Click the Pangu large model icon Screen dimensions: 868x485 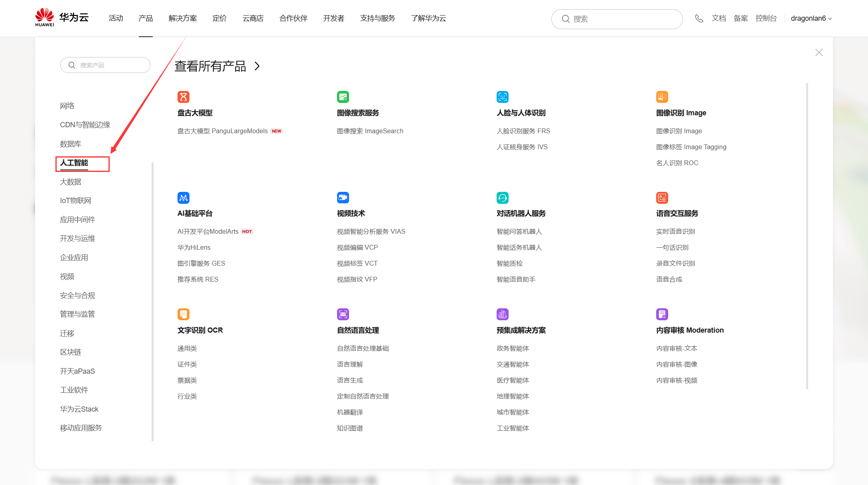183,97
